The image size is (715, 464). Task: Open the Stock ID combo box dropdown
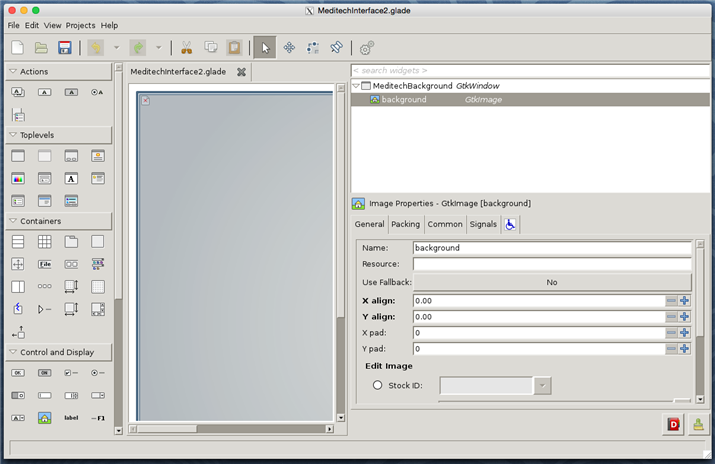[x=542, y=386]
